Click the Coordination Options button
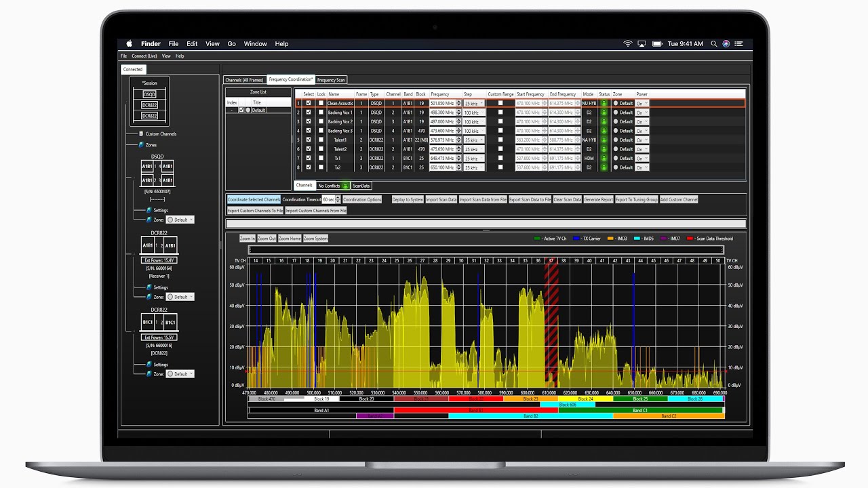The height and width of the screenshot is (488, 868). (x=362, y=200)
